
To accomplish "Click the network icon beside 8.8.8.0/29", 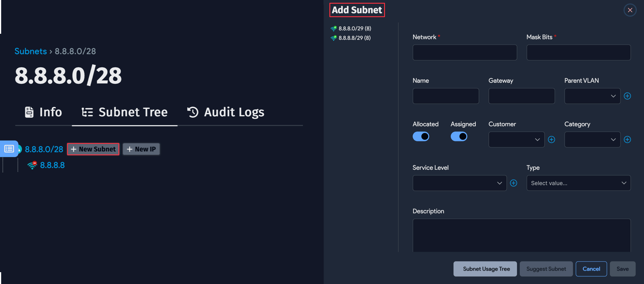I will (334, 28).
